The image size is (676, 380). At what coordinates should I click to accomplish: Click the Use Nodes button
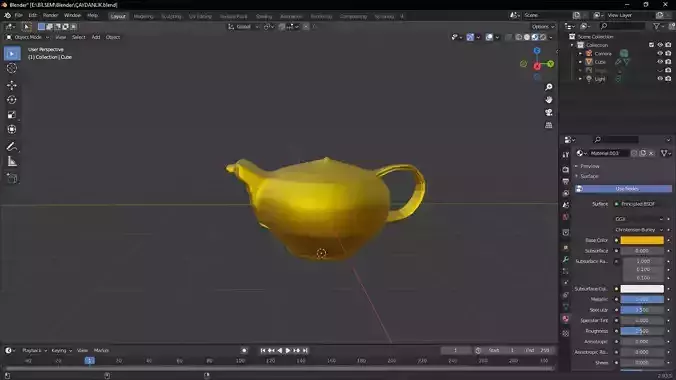[x=623, y=189]
